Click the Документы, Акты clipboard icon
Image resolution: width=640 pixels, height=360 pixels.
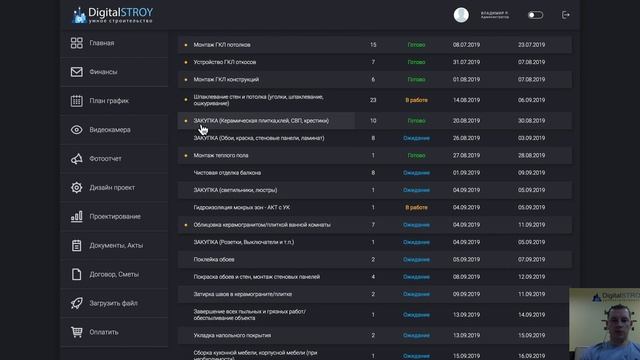[76, 245]
